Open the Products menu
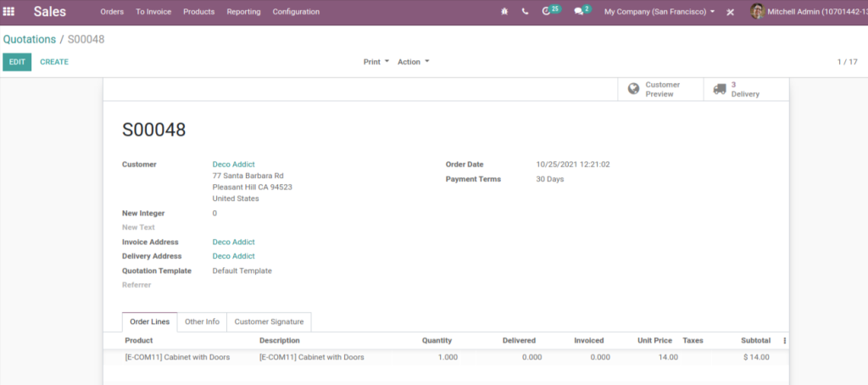 [x=198, y=12]
